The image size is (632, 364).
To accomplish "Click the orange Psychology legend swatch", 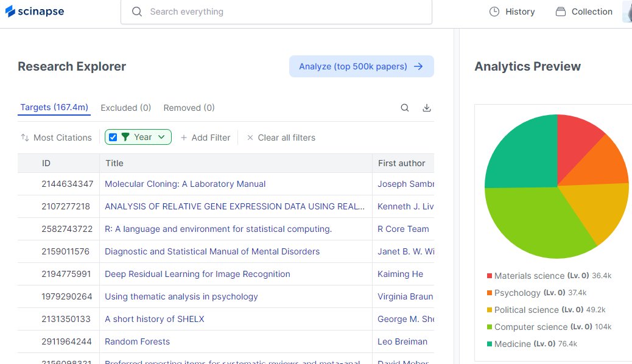I will (490, 293).
